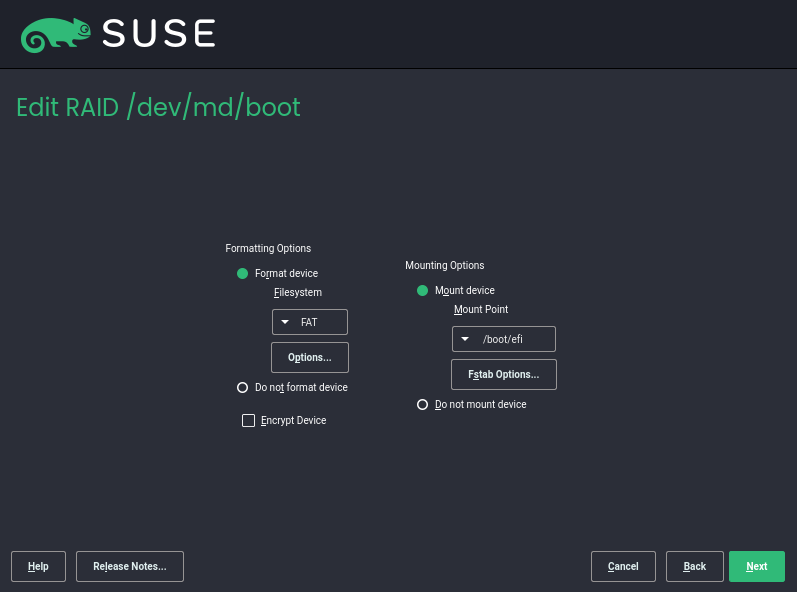797x592 pixels.
Task: Select the Mount device radio button
Action: 422,290
